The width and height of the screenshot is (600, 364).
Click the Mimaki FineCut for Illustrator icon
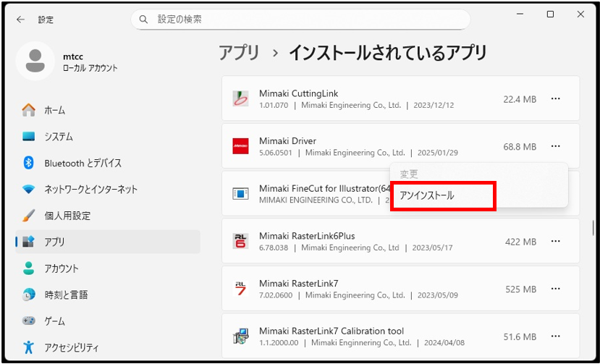point(240,194)
